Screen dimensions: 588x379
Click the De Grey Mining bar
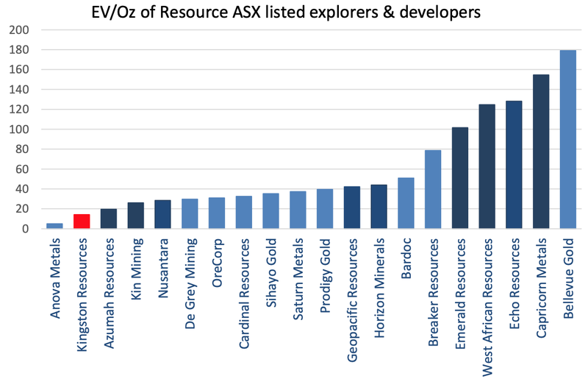(x=190, y=213)
